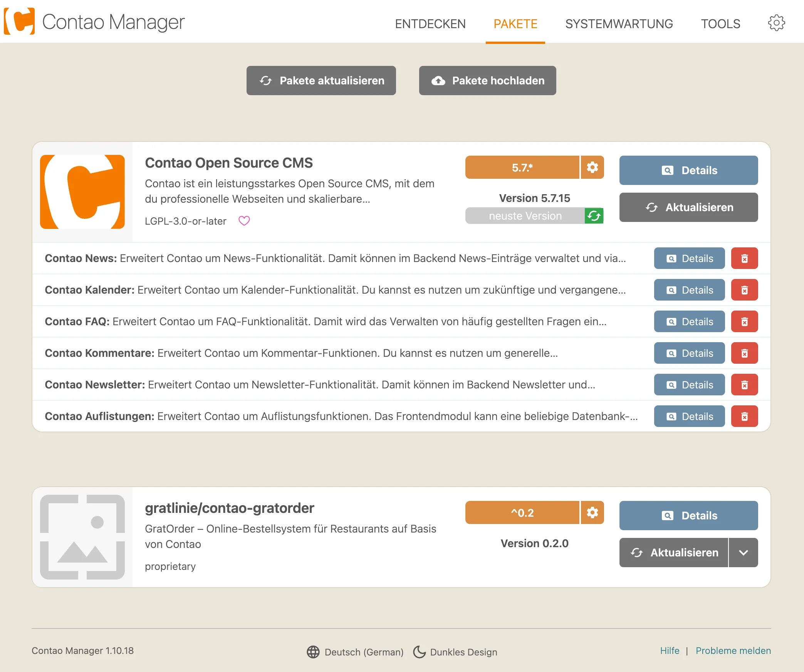Screen dimensions: 804x672
Task: Remove the Contao News bundle
Action: (x=745, y=258)
